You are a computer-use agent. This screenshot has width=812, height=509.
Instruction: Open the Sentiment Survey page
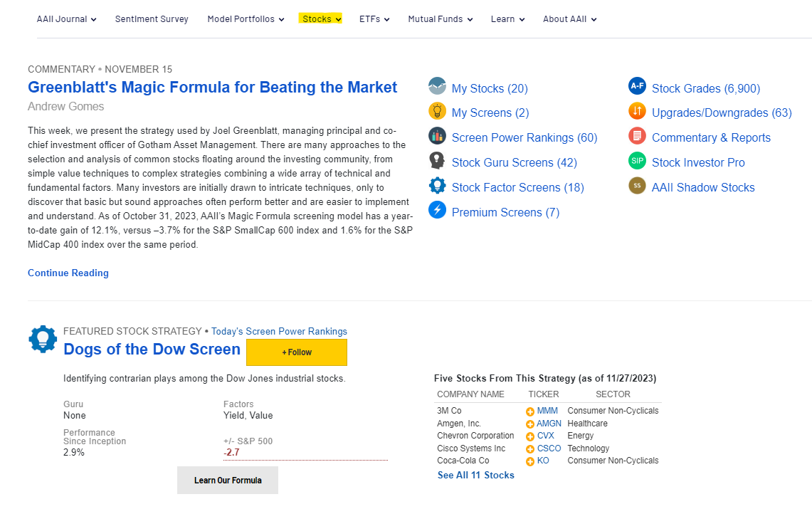[152, 19]
